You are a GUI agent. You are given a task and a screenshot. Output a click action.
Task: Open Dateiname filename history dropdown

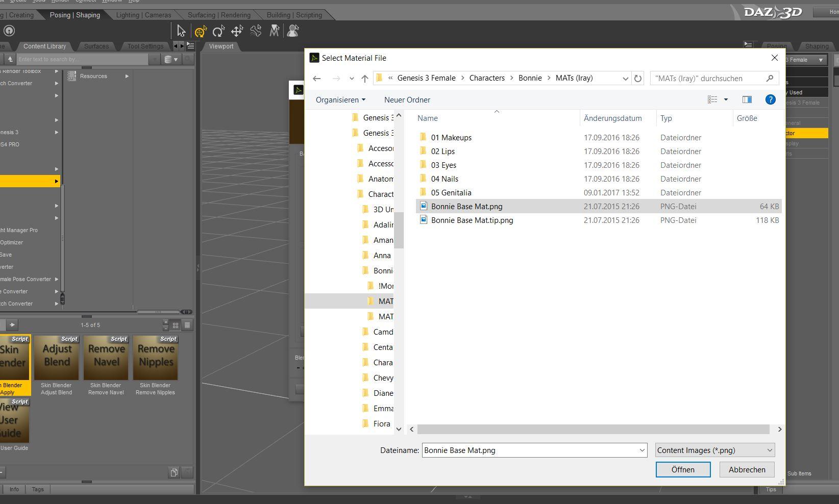coord(642,450)
